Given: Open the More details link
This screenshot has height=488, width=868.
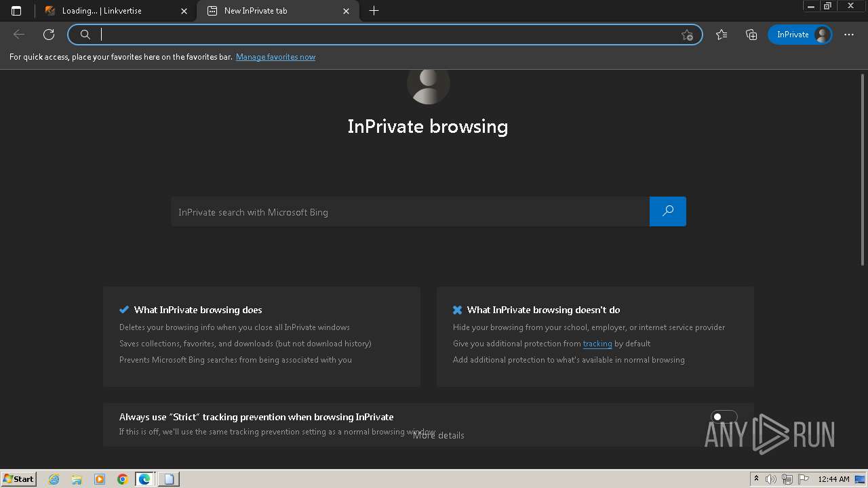Looking at the screenshot, I should [x=439, y=435].
